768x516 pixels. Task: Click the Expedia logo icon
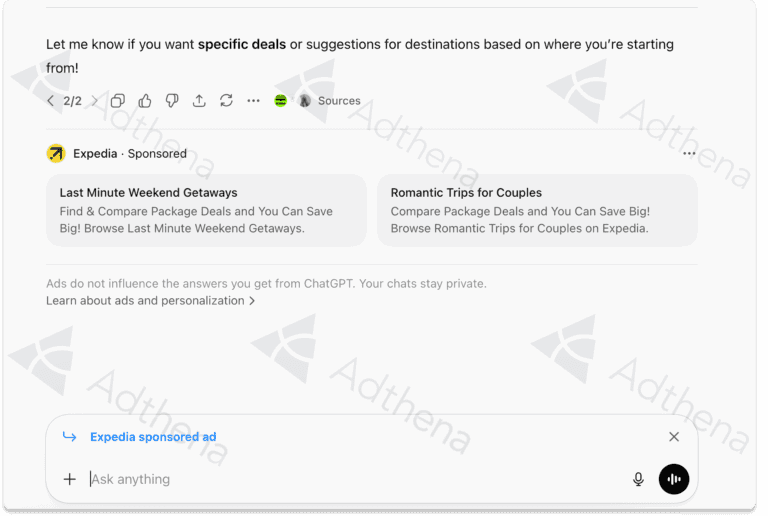[x=56, y=154]
